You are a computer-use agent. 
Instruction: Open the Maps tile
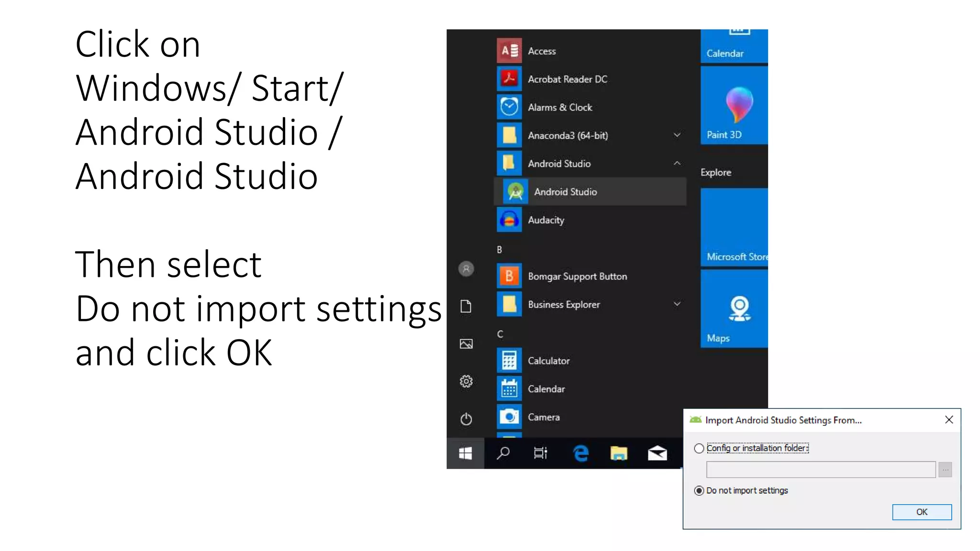click(x=734, y=309)
